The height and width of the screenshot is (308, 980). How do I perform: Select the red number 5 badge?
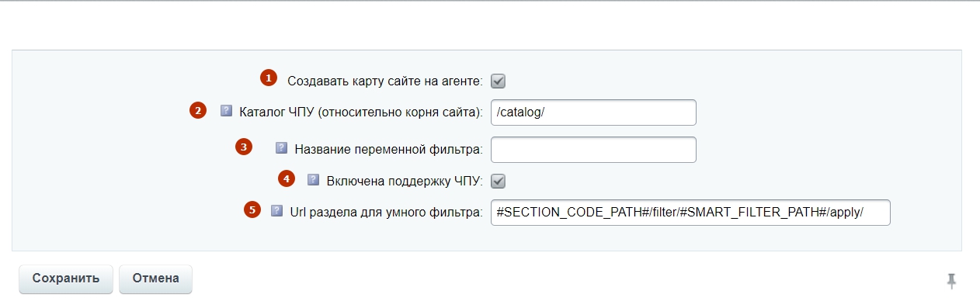point(252,209)
